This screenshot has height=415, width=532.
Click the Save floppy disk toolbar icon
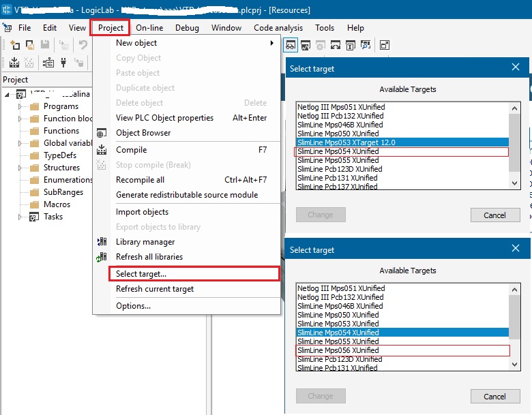tap(45, 45)
